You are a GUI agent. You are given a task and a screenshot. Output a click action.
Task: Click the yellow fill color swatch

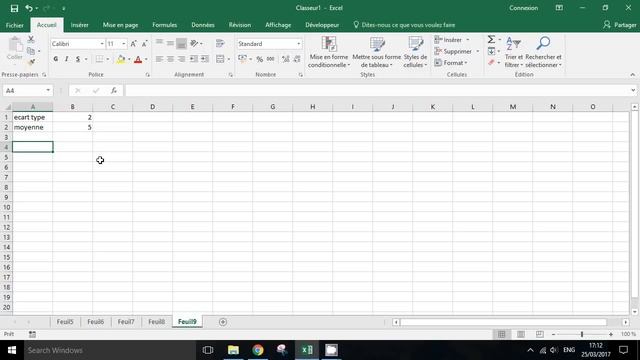(x=121, y=60)
